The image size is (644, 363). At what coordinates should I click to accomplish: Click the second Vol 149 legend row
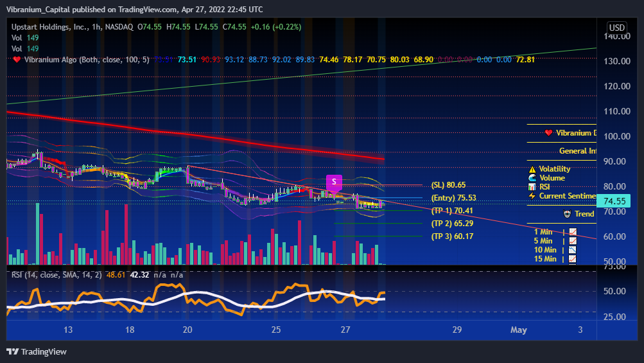pyautogui.click(x=25, y=49)
